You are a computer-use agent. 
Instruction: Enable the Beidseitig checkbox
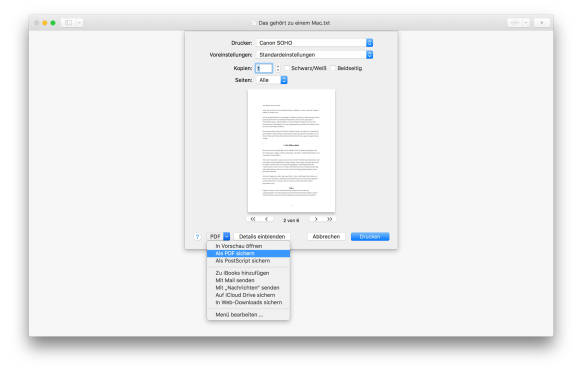[333, 68]
